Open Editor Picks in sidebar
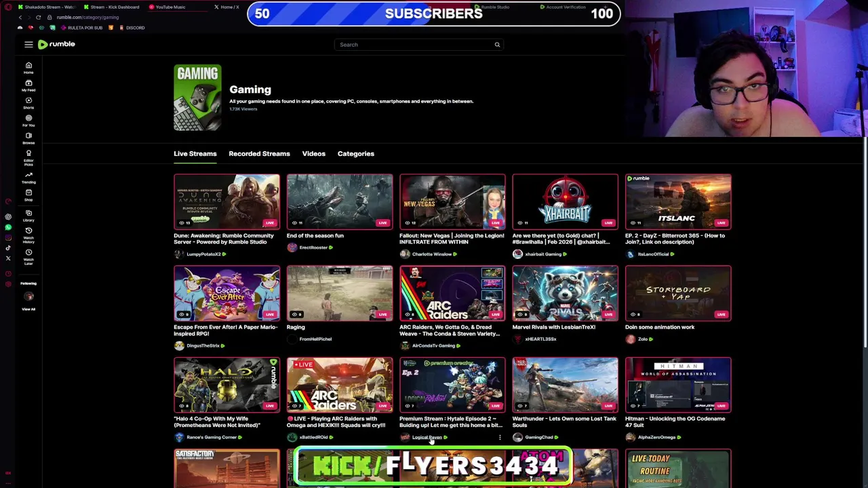Viewport: 868px width, 488px height. (28, 159)
